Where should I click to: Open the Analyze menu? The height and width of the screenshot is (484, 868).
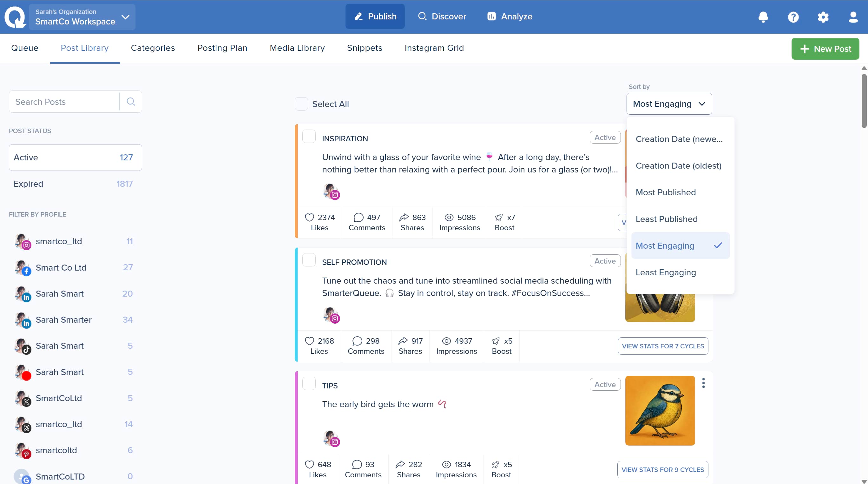pos(510,17)
